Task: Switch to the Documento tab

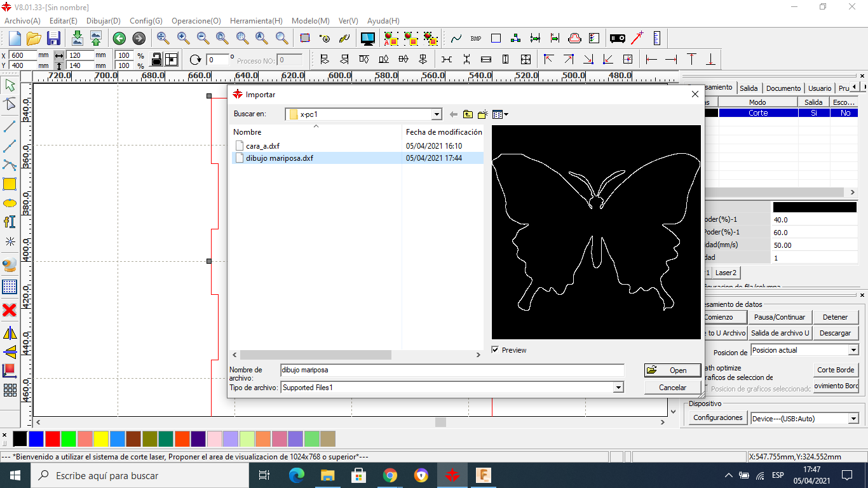Action: click(x=783, y=88)
